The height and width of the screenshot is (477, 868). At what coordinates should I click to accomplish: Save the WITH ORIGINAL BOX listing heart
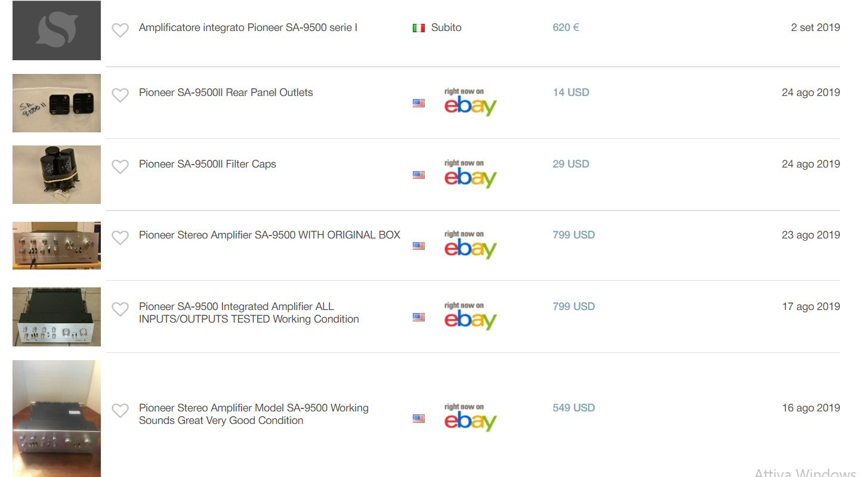[x=120, y=237]
